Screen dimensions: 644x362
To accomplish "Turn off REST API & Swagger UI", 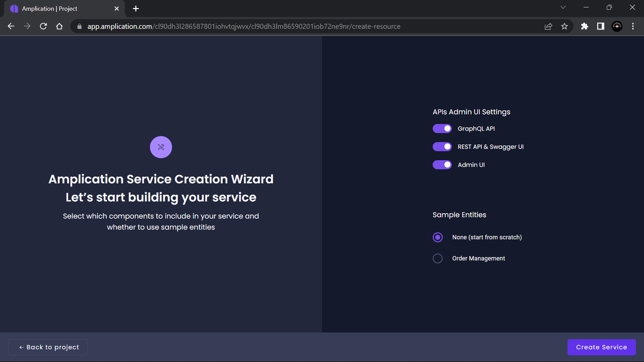I will (x=442, y=146).
